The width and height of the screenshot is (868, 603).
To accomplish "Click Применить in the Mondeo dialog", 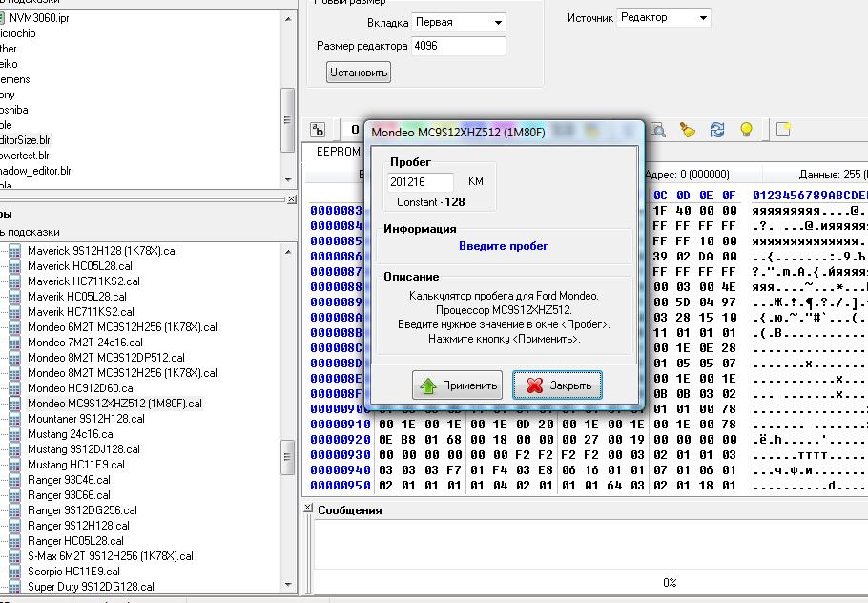I will 457,385.
